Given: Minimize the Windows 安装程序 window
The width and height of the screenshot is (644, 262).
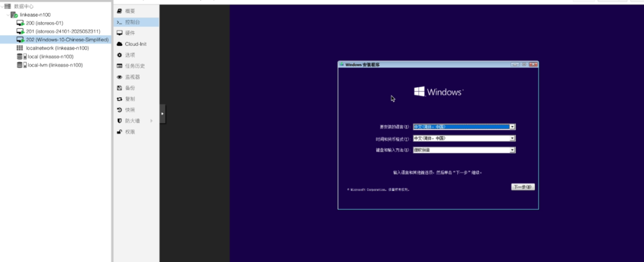Looking at the screenshot, I should [x=515, y=64].
